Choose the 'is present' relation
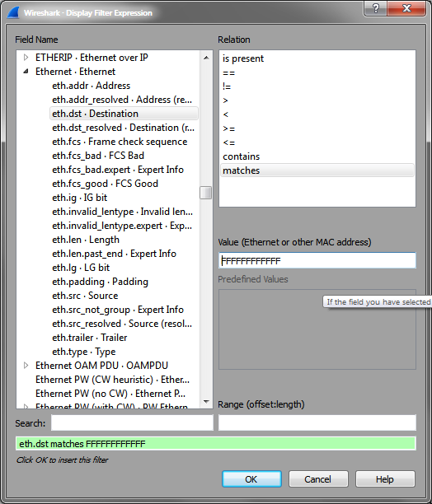The image size is (432, 504). (x=317, y=58)
